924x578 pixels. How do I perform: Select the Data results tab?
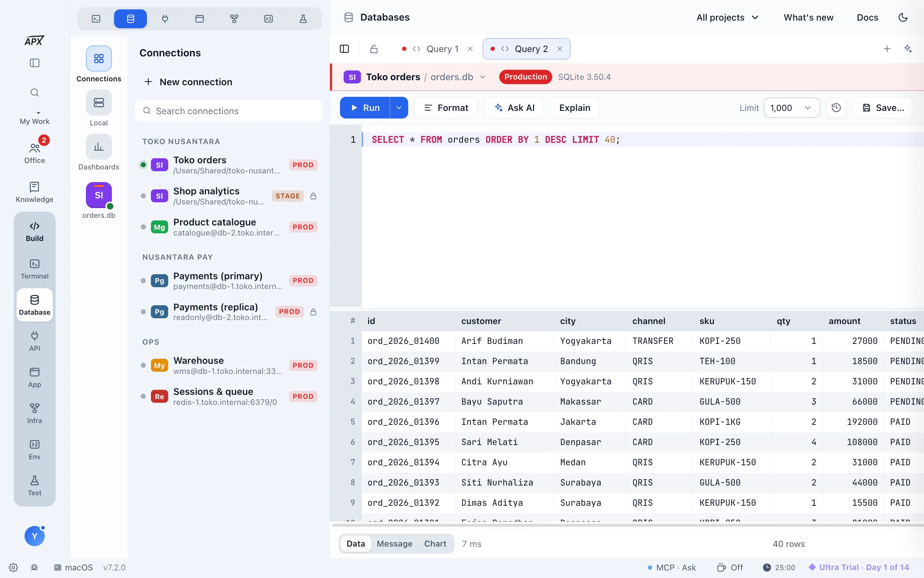pyautogui.click(x=356, y=544)
